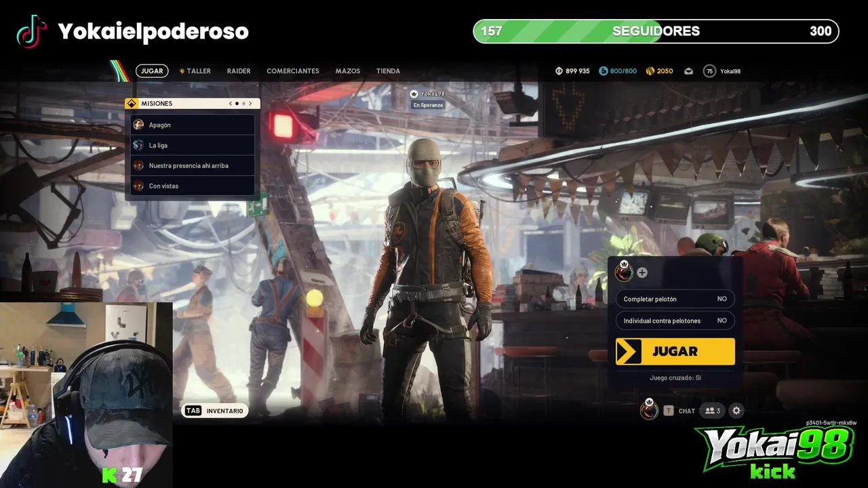The width and height of the screenshot is (868, 488).
Task: Go to previous missions page arrow
Action: click(x=230, y=104)
